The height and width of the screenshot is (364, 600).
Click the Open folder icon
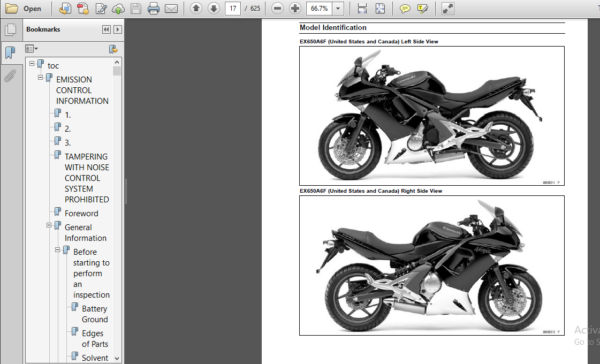pyautogui.click(x=11, y=8)
